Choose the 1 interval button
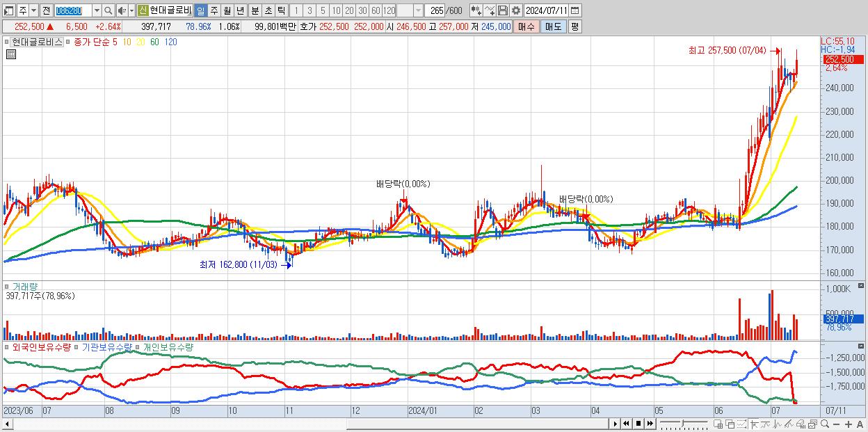 [296, 10]
